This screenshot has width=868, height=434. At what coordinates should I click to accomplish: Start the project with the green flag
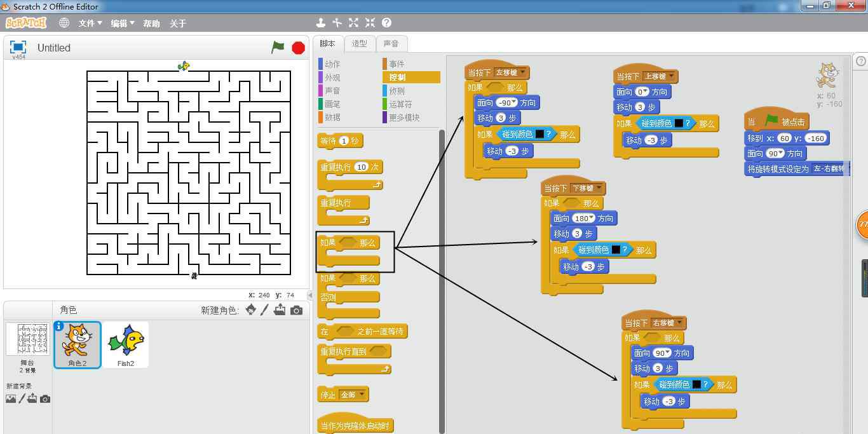278,47
